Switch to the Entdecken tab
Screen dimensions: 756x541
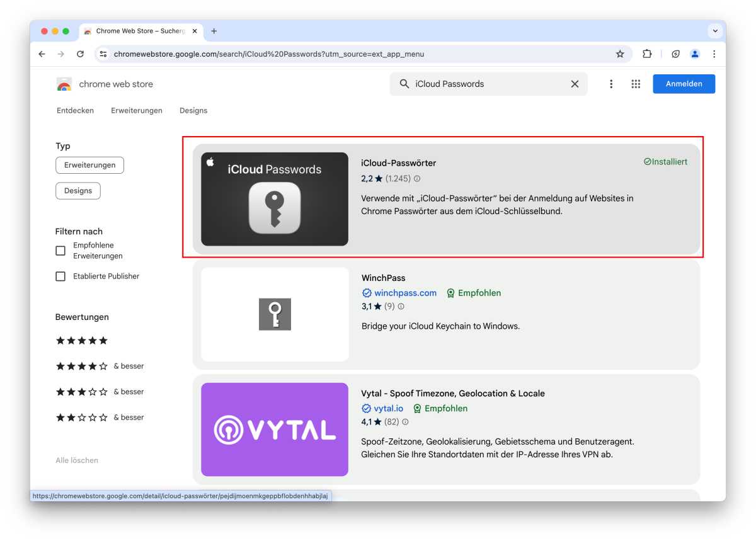(x=75, y=110)
